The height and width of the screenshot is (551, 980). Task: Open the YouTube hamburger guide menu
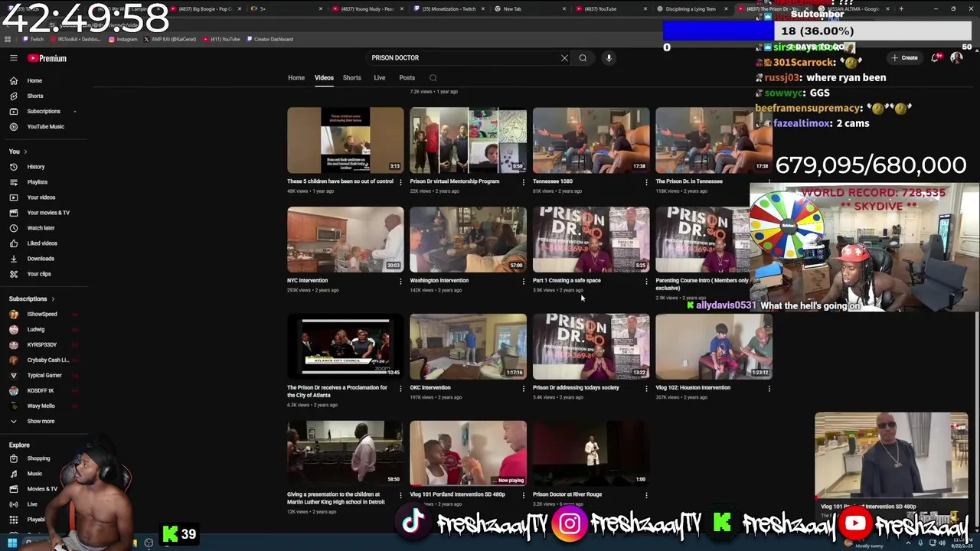point(14,58)
